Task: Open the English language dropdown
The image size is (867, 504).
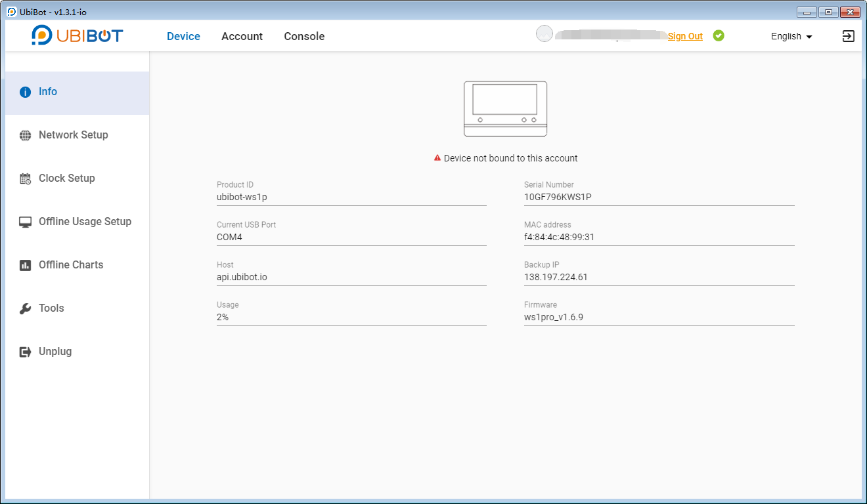Action: pyautogui.click(x=791, y=36)
